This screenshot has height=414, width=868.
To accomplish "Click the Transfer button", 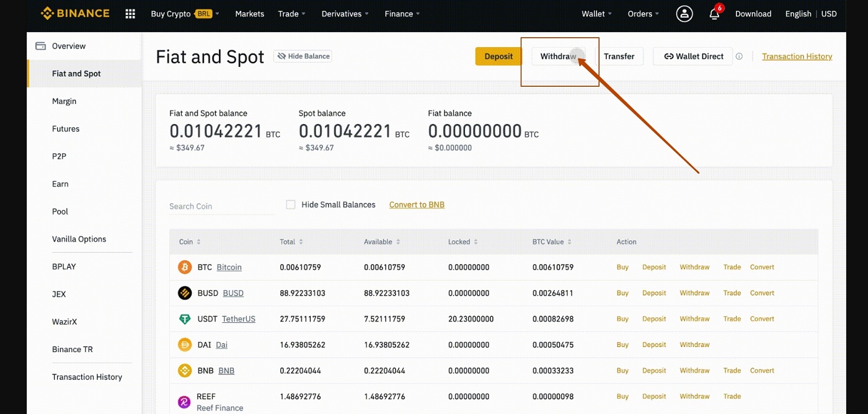I will [x=619, y=56].
